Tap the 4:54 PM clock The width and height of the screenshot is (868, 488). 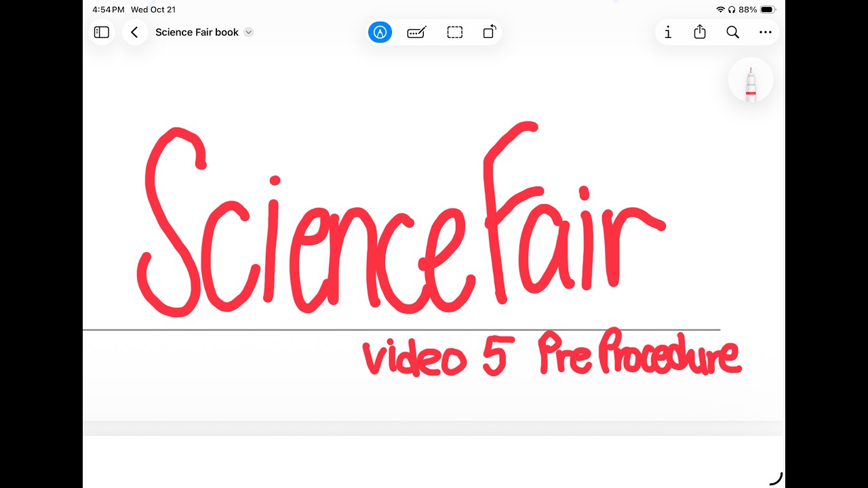pos(108,9)
